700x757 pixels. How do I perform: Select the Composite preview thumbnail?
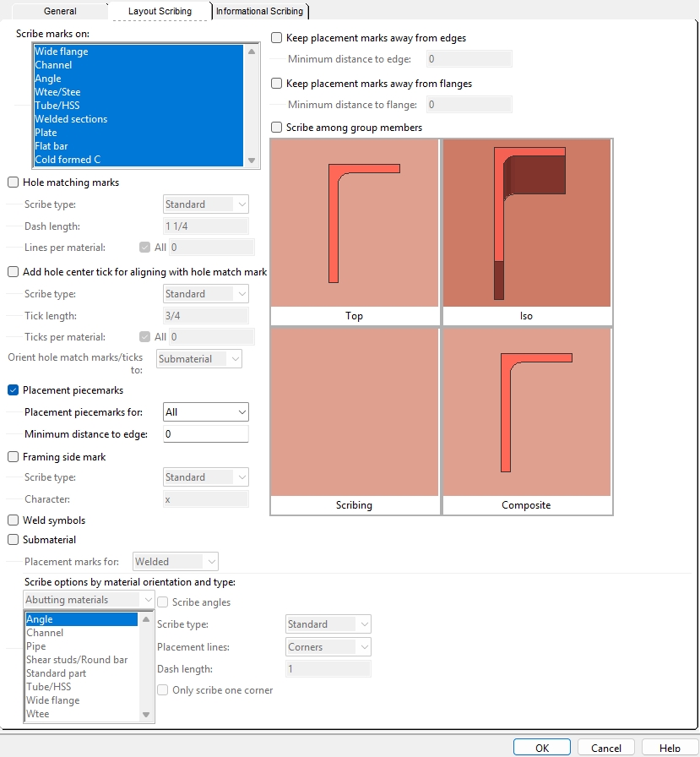[x=526, y=412]
